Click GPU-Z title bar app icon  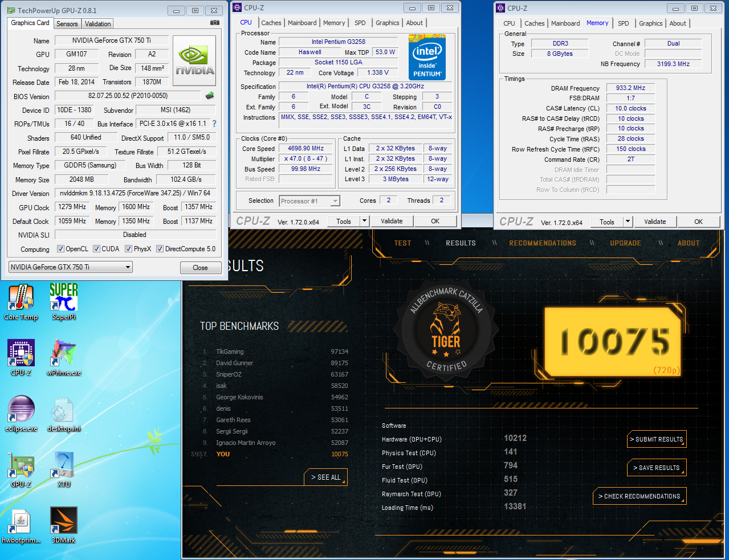pyautogui.click(x=12, y=10)
